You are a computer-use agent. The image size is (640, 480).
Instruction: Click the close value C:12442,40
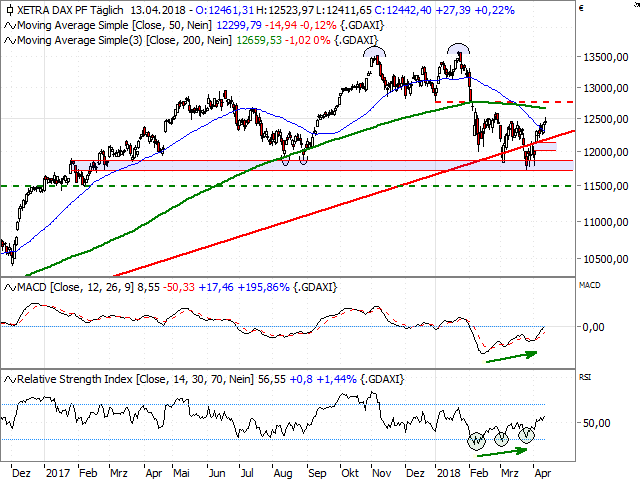pyautogui.click(x=401, y=10)
